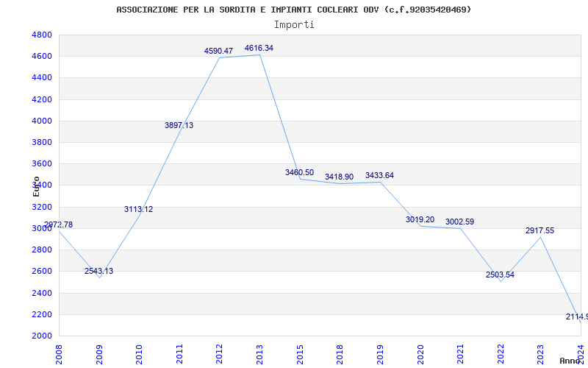The width and height of the screenshot is (588, 368).
Task: Select the x-axis year 2019
Action: tap(380, 354)
